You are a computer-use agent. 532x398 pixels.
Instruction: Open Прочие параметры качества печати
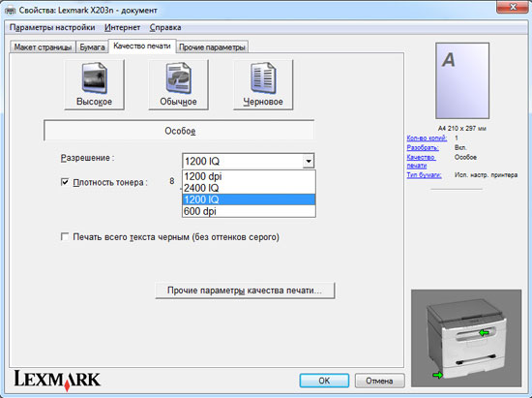click(x=245, y=291)
